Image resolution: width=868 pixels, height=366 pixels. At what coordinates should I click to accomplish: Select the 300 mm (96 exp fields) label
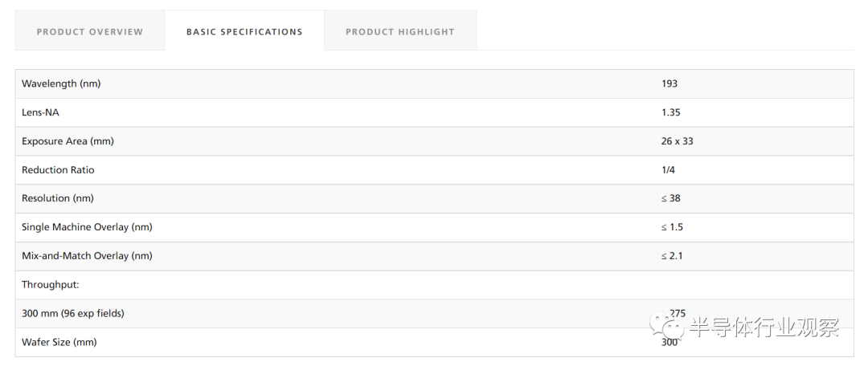(73, 313)
